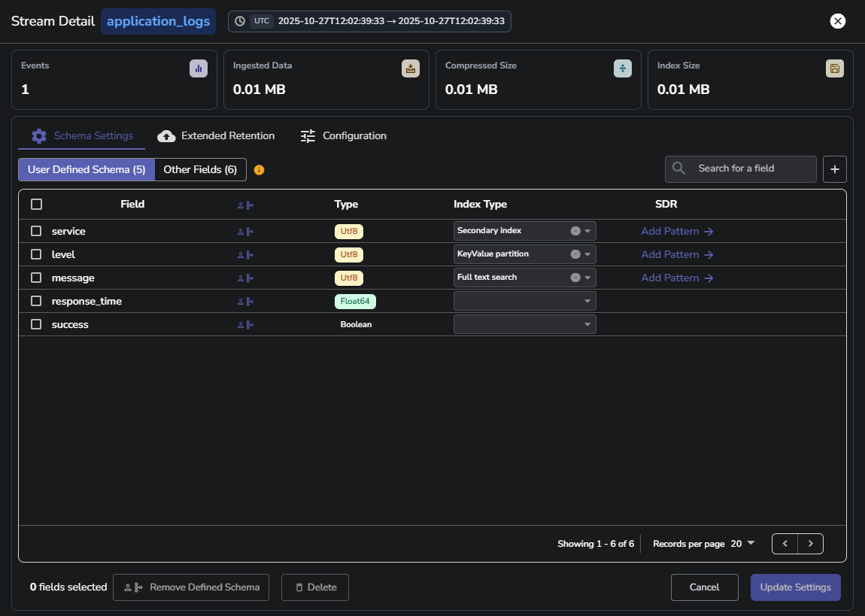Click the Compressed Size compression icon
The width and height of the screenshot is (865, 616).
click(622, 68)
